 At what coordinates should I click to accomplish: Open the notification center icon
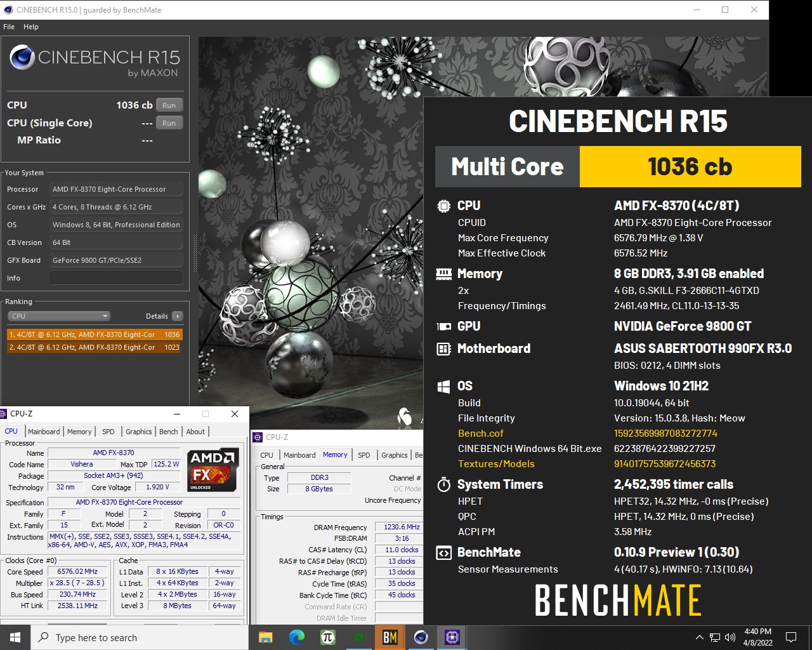791,637
